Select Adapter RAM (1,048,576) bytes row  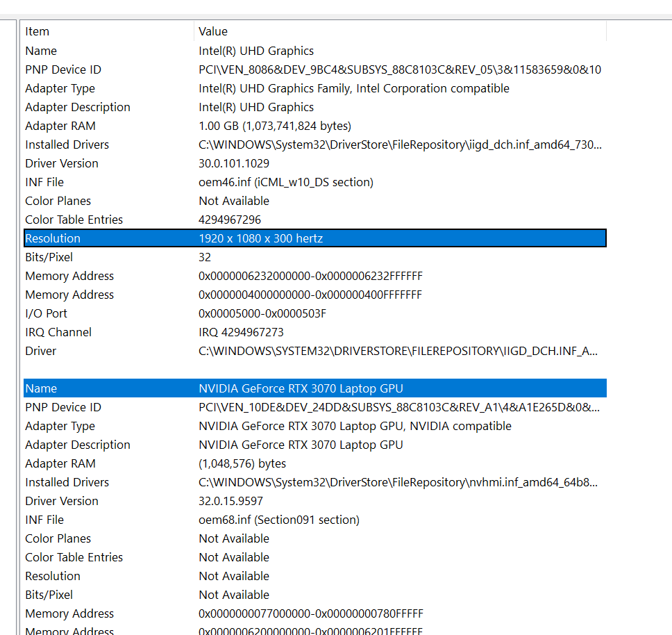315,463
